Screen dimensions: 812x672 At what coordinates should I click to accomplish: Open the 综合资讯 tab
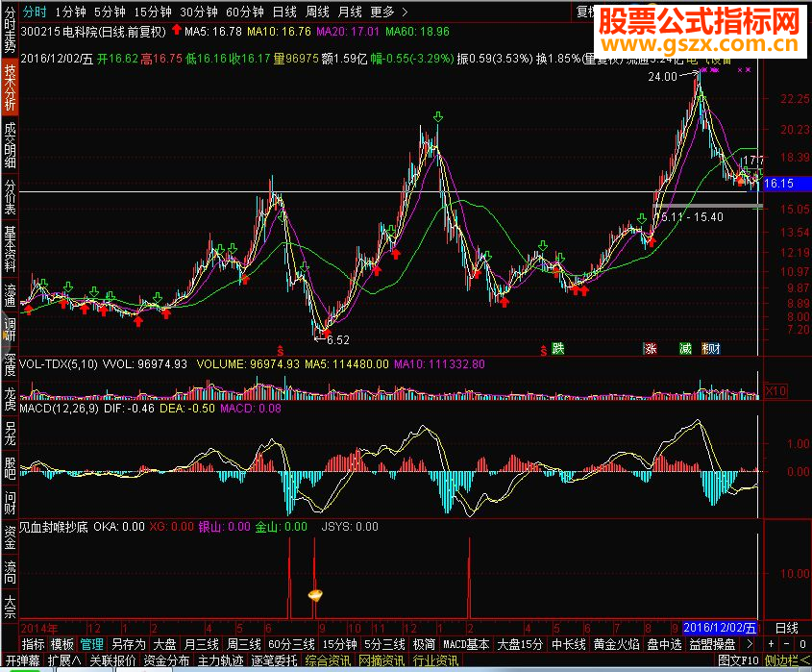point(329,660)
